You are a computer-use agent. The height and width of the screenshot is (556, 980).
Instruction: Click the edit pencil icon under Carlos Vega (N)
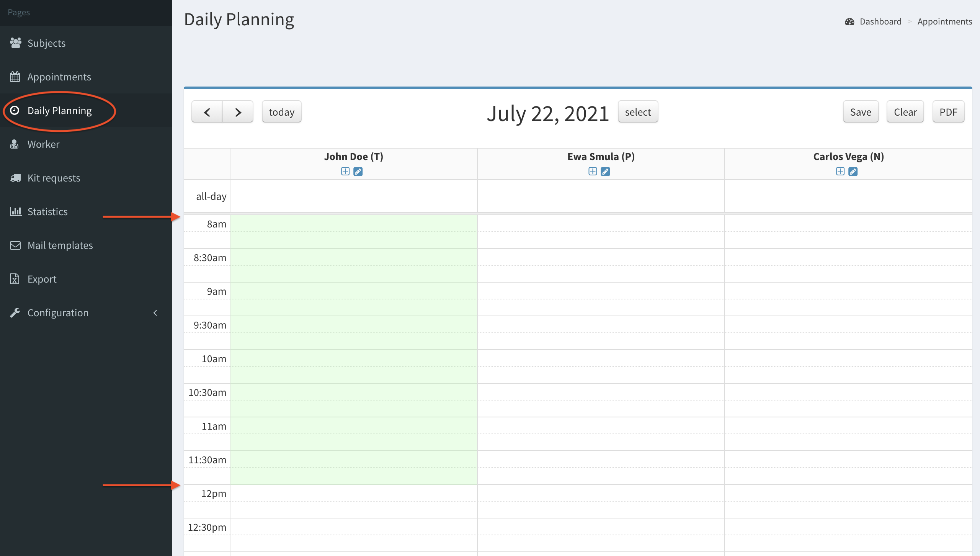click(853, 172)
